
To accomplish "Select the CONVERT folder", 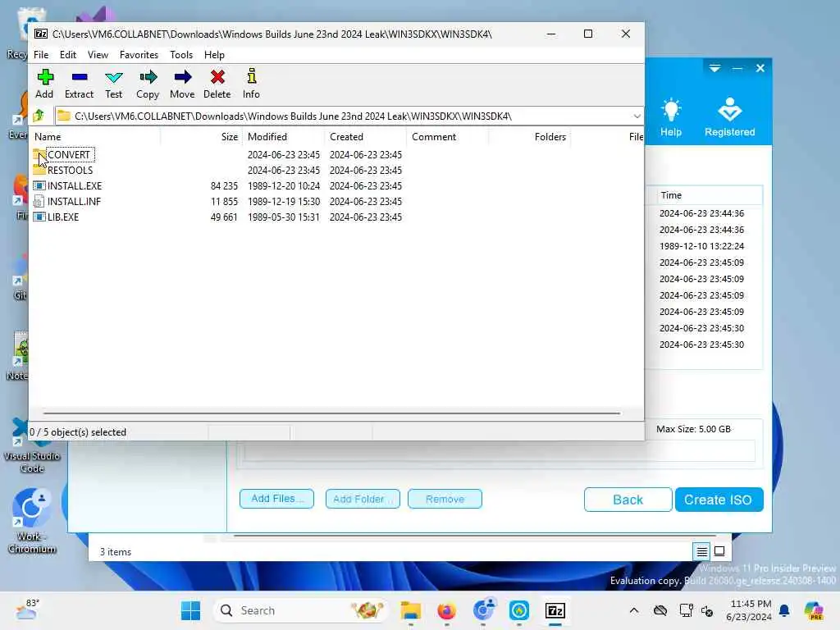I will (x=69, y=155).
